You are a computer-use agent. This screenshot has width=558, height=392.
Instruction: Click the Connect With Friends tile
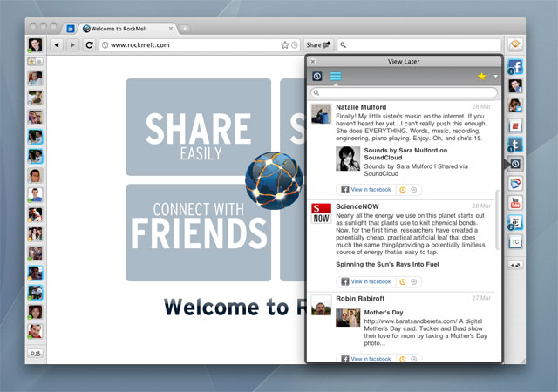point(198,233)
